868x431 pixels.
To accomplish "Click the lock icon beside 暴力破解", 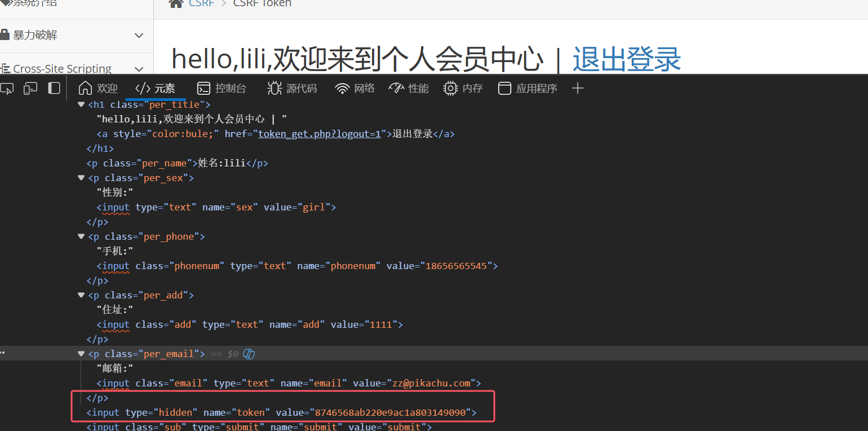I will point(6,35).
